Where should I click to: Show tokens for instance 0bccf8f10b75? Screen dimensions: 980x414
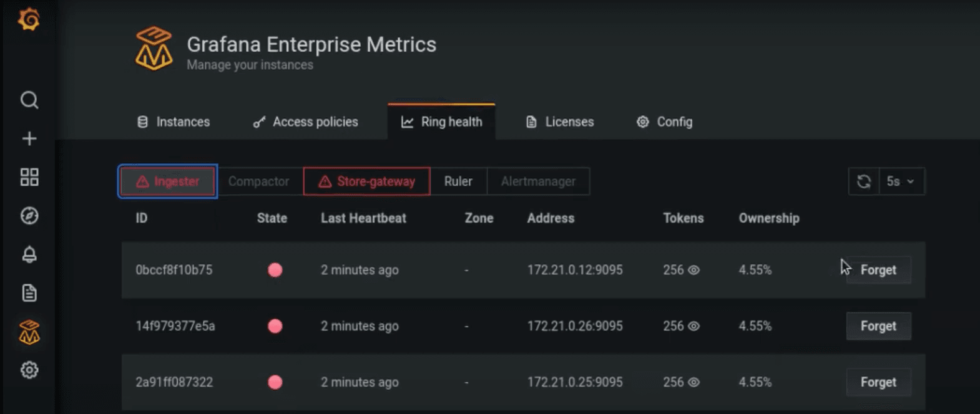693,270
